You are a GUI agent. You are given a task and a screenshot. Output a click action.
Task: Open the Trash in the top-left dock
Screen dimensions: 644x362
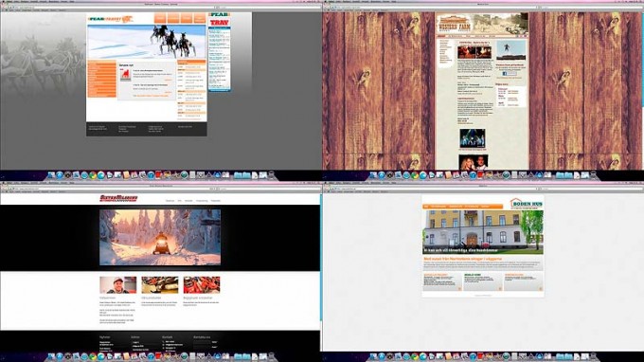[x=271, y=175]
